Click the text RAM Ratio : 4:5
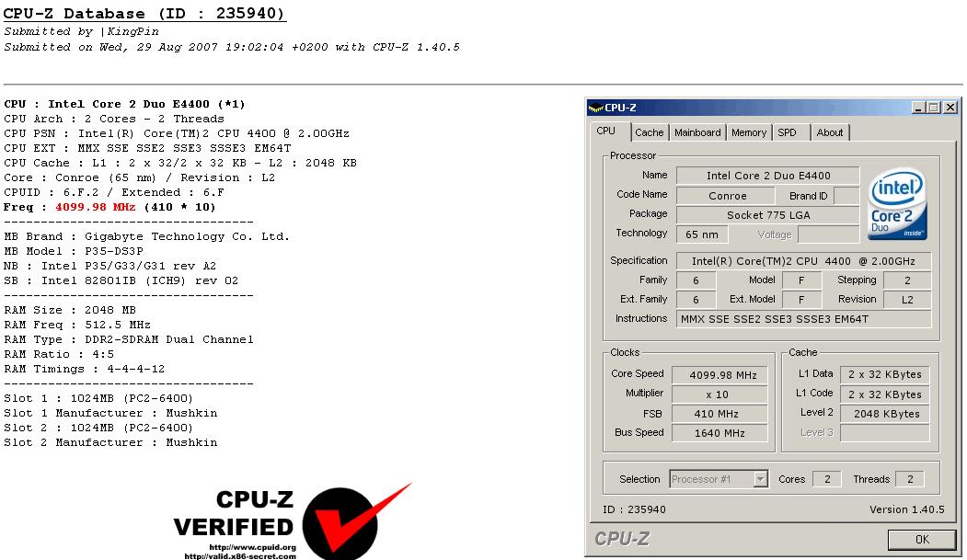The image size is (967, 560). pos(59,354)
